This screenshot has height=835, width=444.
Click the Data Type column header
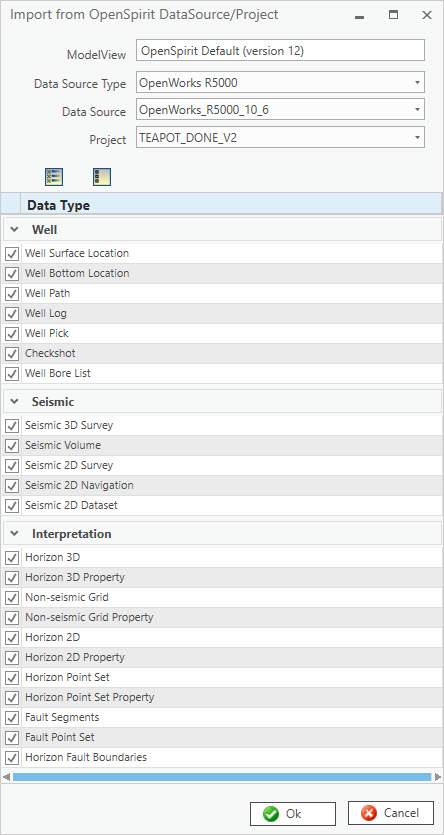click(231, 205)
